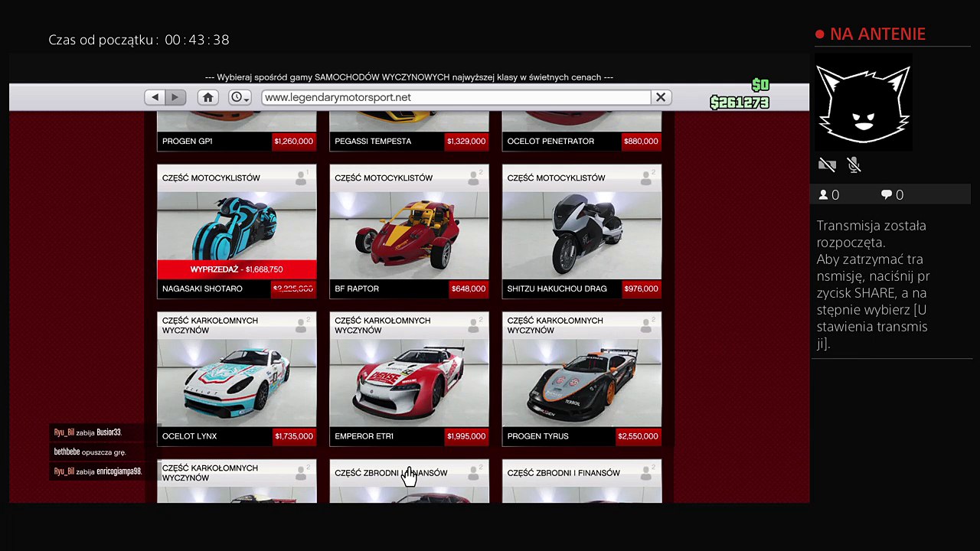980x551 pixels.
Task: Open the Emperor ETR1 car thumbnail
Action: 409,383
